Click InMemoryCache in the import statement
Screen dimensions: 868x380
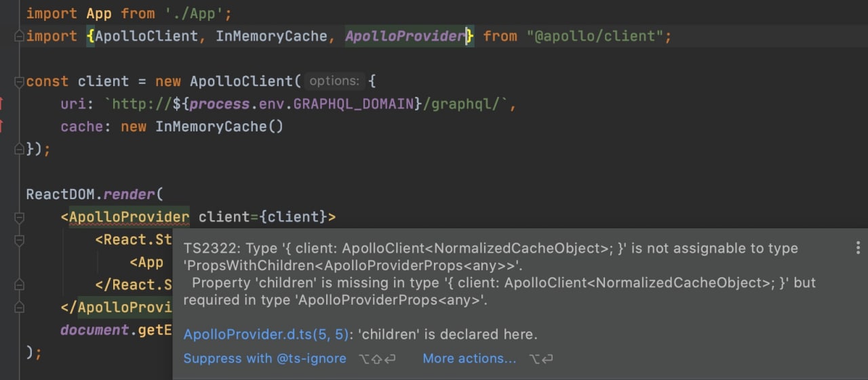[271, 36]
